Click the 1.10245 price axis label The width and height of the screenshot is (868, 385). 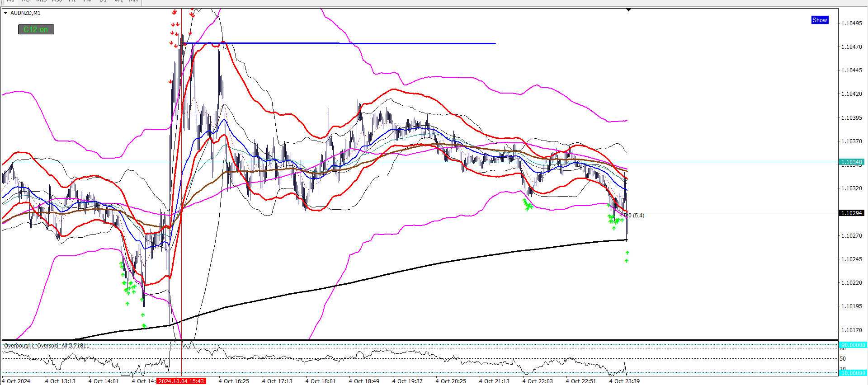(852, 259)
